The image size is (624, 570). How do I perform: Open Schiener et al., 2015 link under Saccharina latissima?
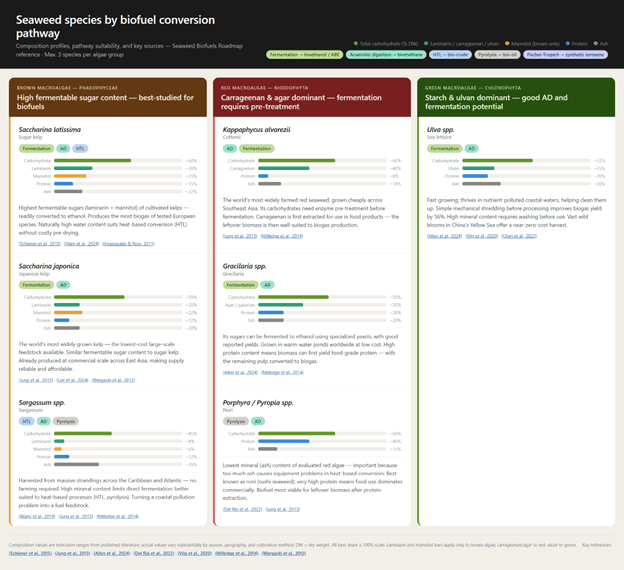coord(39,244)
